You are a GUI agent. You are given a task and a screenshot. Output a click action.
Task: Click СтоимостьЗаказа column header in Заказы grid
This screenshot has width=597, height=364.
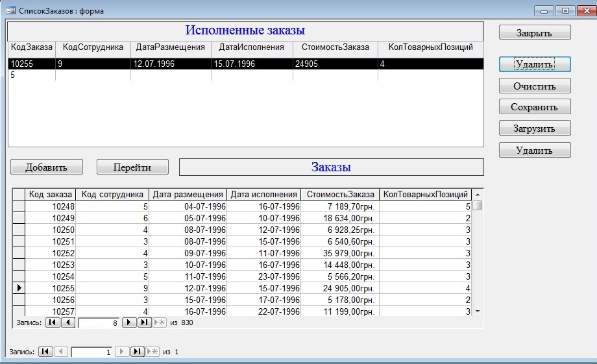tap(341, 194)
